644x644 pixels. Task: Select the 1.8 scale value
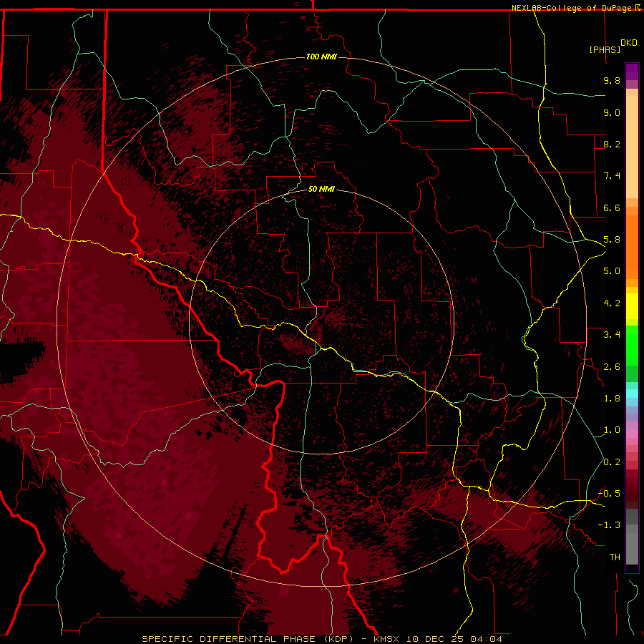pyautogui.click(x=612, y=399)
